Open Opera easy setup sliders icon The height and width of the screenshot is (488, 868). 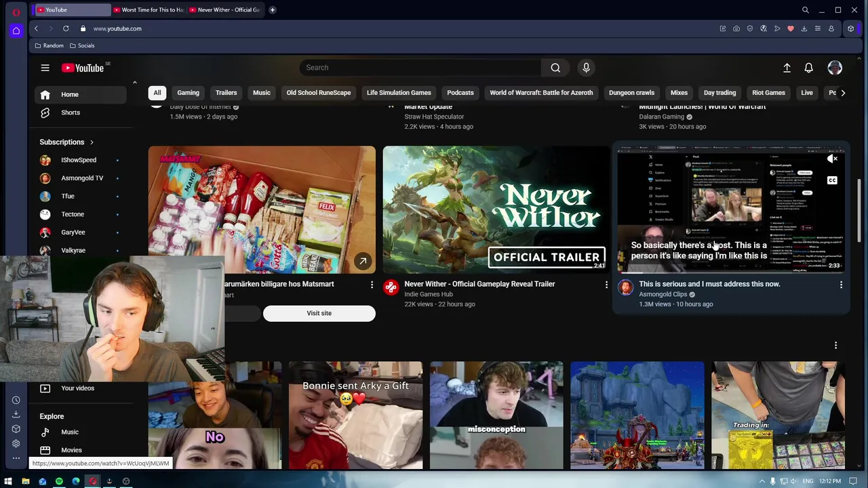(818, 28)
